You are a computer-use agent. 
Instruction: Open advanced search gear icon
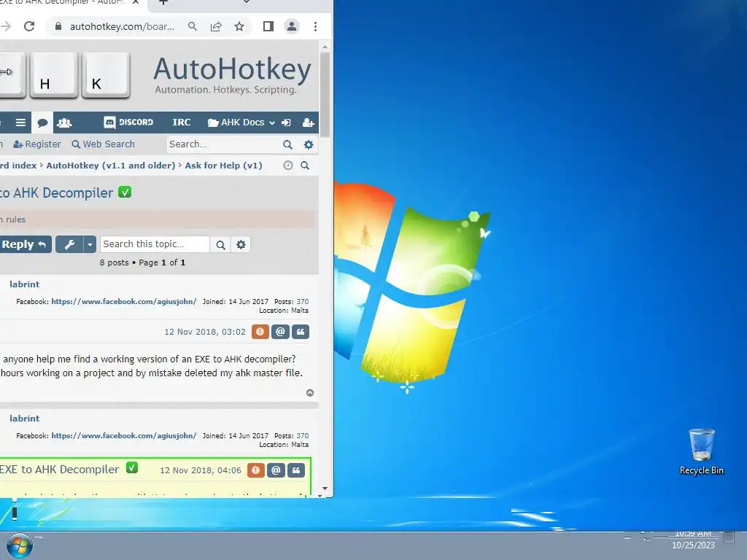[x=309, y=144]
